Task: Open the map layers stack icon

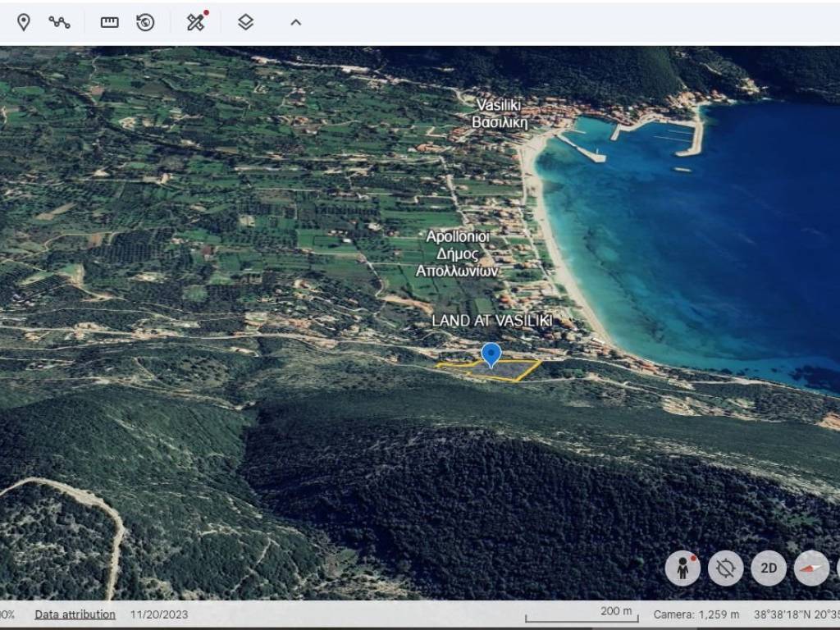Action: [245, 22]
